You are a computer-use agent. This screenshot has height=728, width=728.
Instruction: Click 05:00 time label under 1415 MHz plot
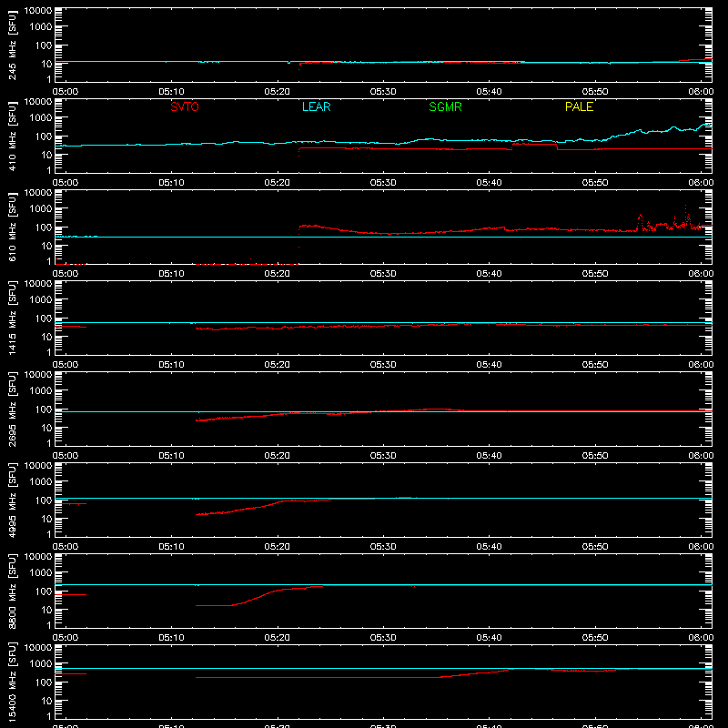(x=65, y=365)
